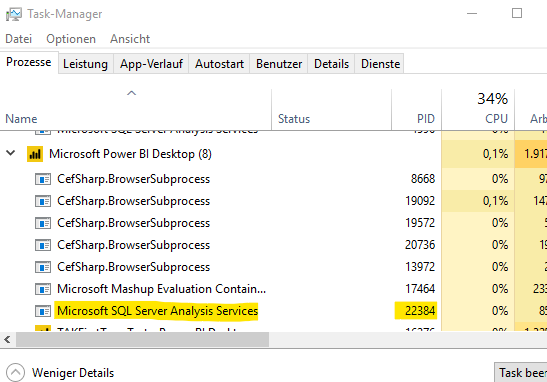This screenshot has height=382, width=547.
Task: Click the Task beenden button
Action: [x=520, y=373]
